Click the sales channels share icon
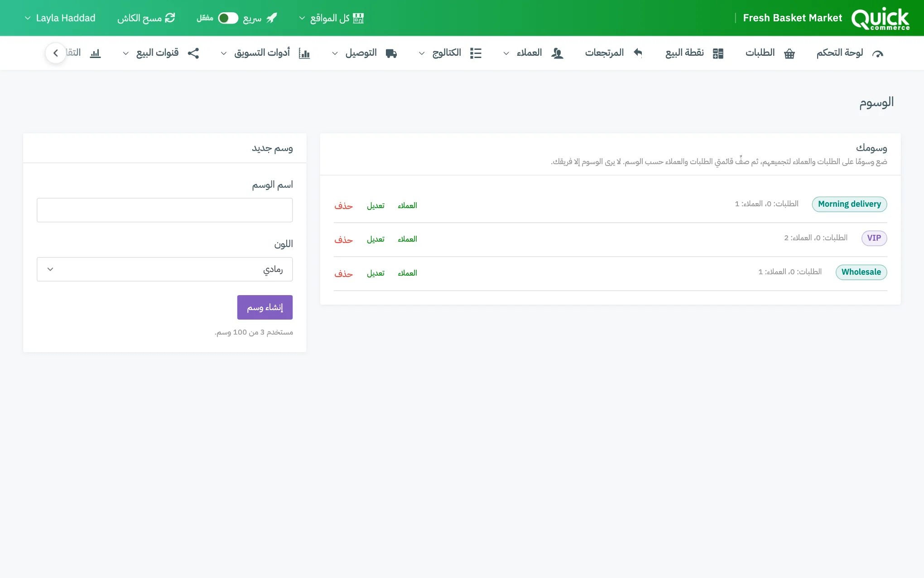 pos(193,53)
